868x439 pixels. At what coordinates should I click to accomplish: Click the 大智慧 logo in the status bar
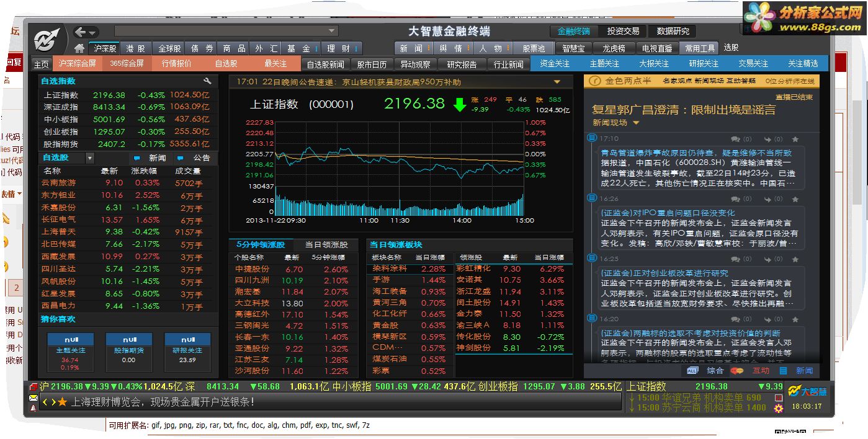[x=807, y=391]
